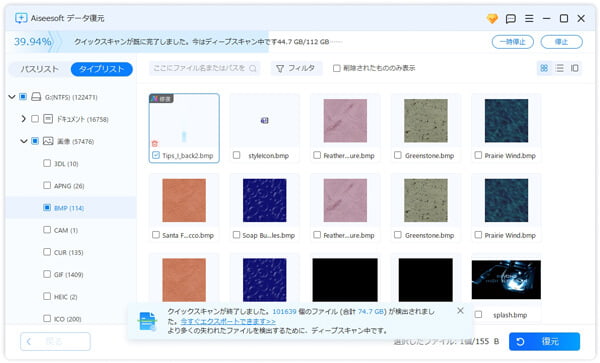Check splash.bmp file checkbox
The height and width of the screenshot is (363, 600).
click(x=478, y=314)
